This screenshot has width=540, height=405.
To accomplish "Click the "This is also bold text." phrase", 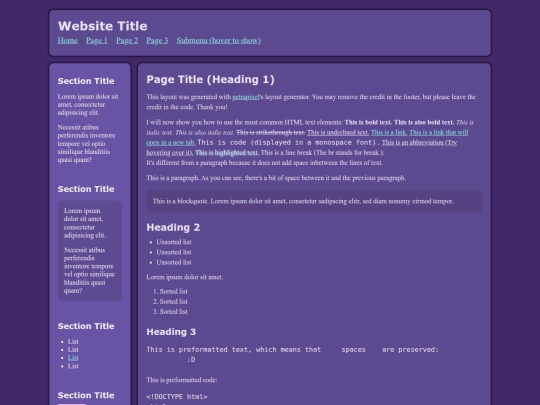I will 424,122.
